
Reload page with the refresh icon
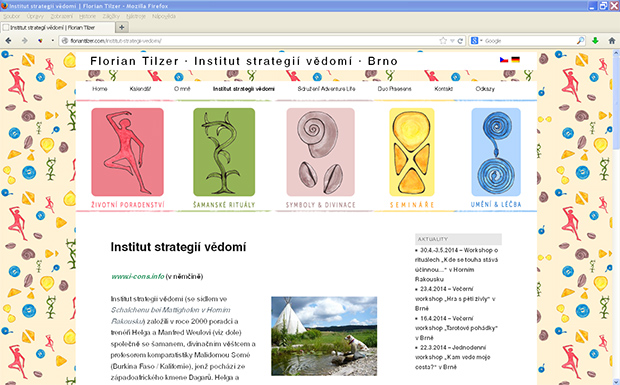coord(460,41)
